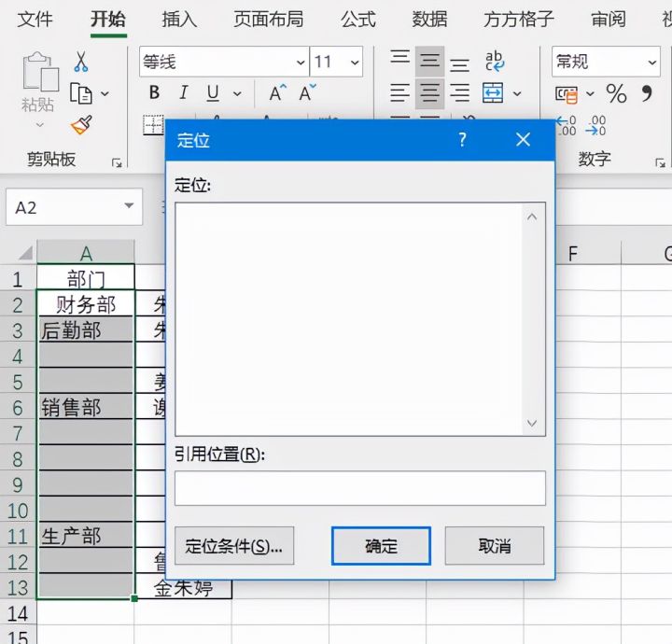The width and height of the screenshot is (672, 644).
Task: Open Number group dialog launcher
Action: [x=660, y=162]
